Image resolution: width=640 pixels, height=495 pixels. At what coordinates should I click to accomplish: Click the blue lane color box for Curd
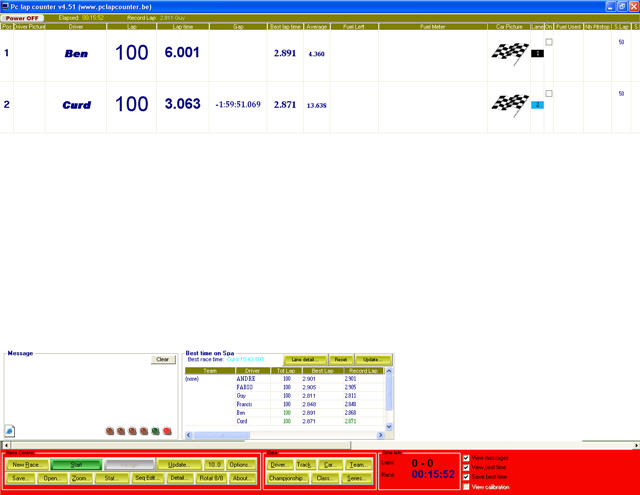(537, 105)
